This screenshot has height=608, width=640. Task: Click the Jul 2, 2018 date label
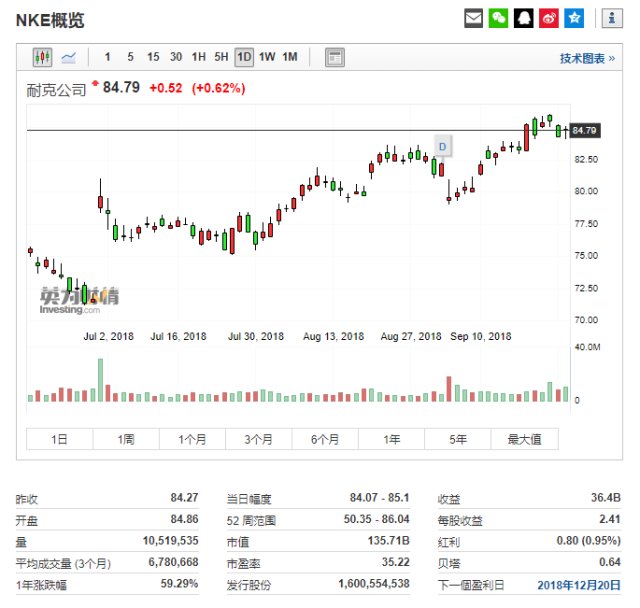[109, 337]
